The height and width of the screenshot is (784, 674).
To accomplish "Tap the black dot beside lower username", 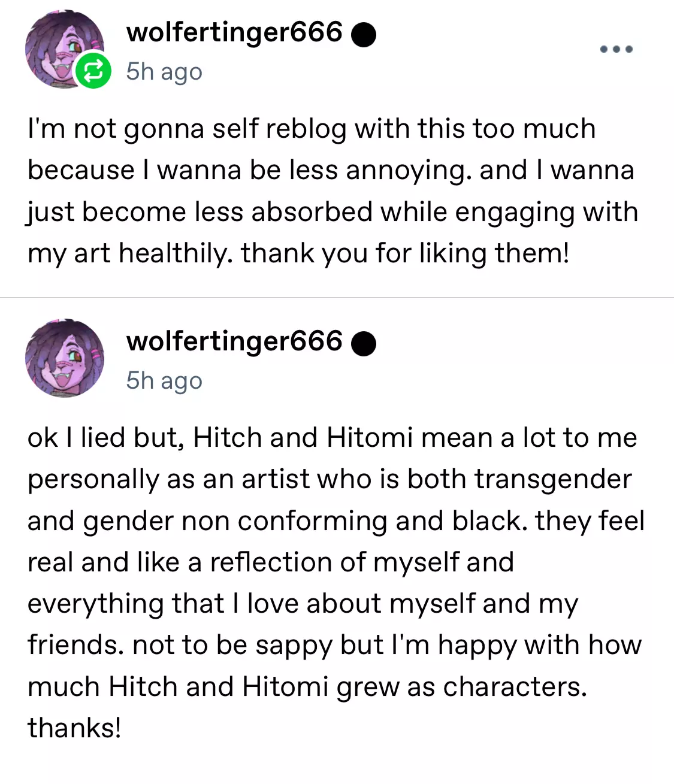I will pos(363,344).
